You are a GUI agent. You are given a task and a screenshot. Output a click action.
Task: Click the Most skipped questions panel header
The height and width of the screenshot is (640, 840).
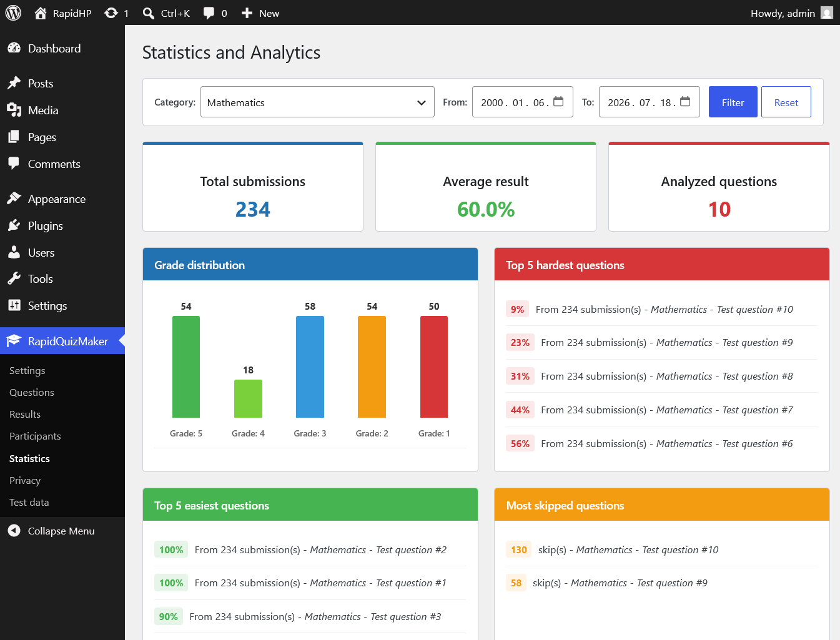coord(662,505)
